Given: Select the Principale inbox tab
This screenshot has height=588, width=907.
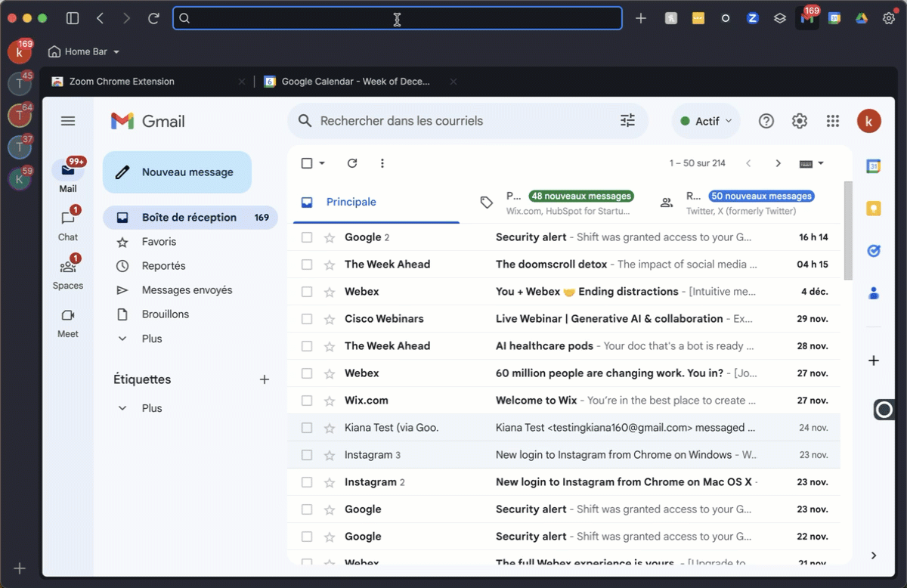Looking at the screenshot, I should 351,202.
